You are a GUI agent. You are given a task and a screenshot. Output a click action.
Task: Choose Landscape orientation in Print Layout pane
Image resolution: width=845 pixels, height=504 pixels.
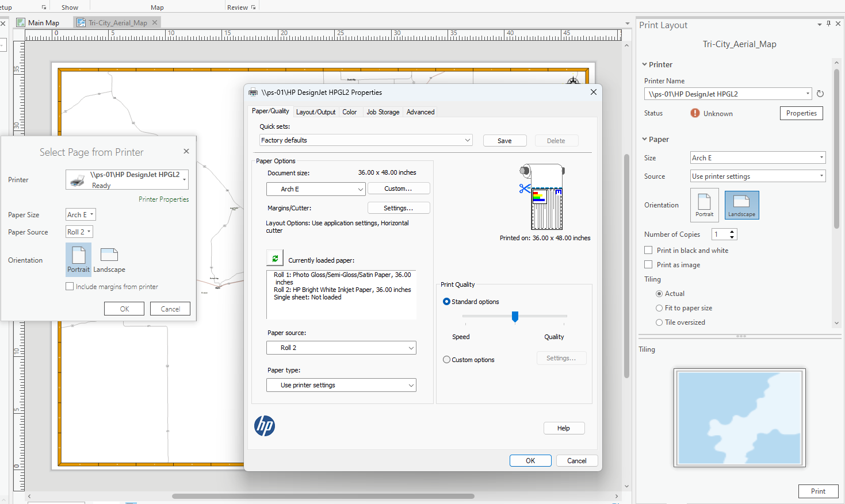pyautogui.click(x=741, y=205)
